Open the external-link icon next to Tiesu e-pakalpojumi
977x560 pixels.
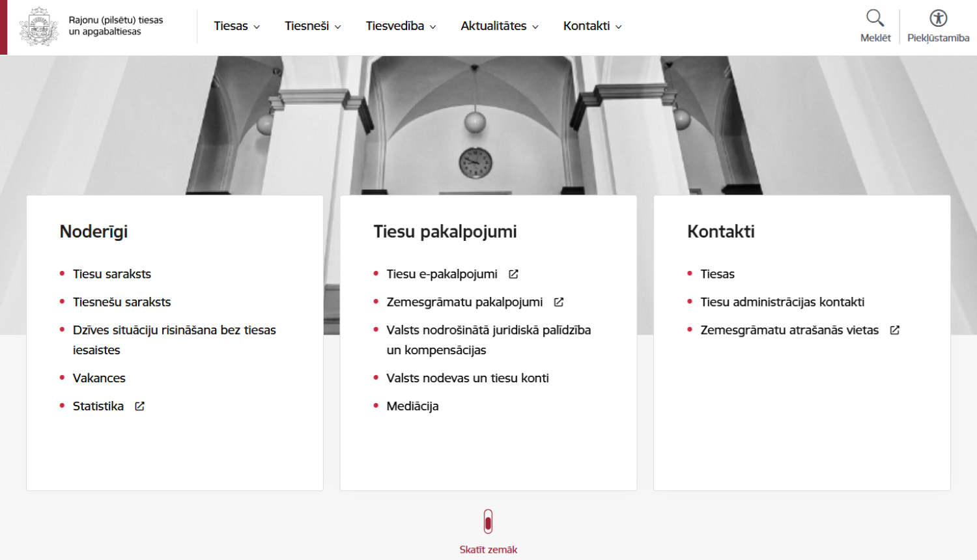pyautogui.click(x=513, y=273)
